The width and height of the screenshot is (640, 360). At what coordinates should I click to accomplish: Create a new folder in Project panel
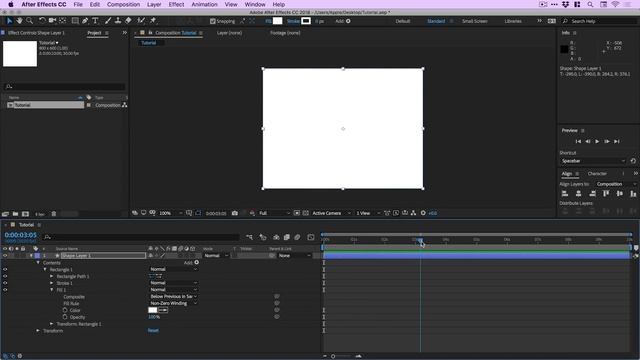[x=15, y=214]
